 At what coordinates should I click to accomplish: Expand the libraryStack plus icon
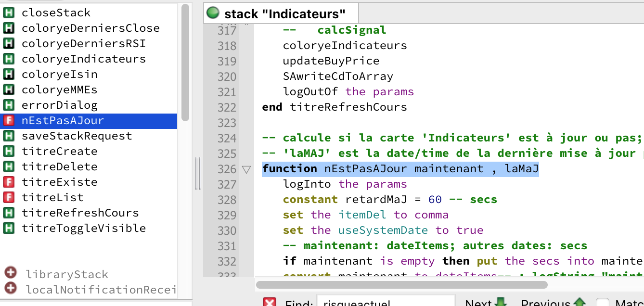pyautogui.click(x=11, y=273)
